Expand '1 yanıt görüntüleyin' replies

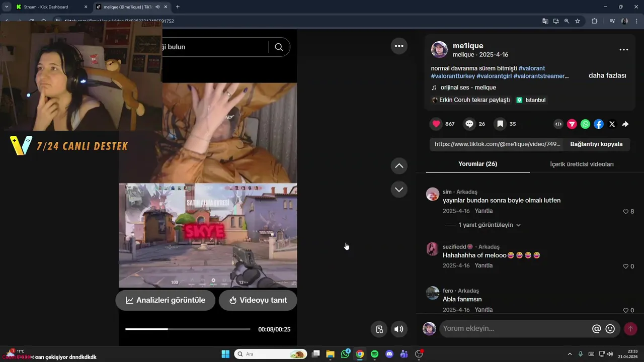point(489,225)
